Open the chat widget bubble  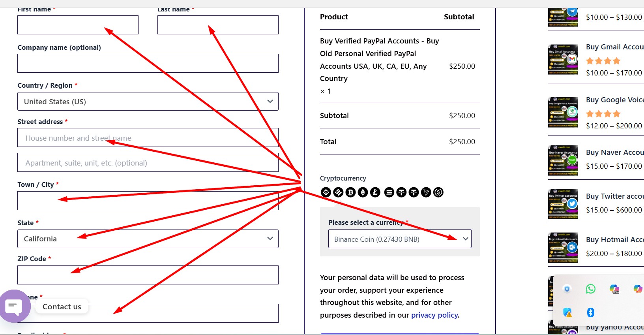click(15, 306)
